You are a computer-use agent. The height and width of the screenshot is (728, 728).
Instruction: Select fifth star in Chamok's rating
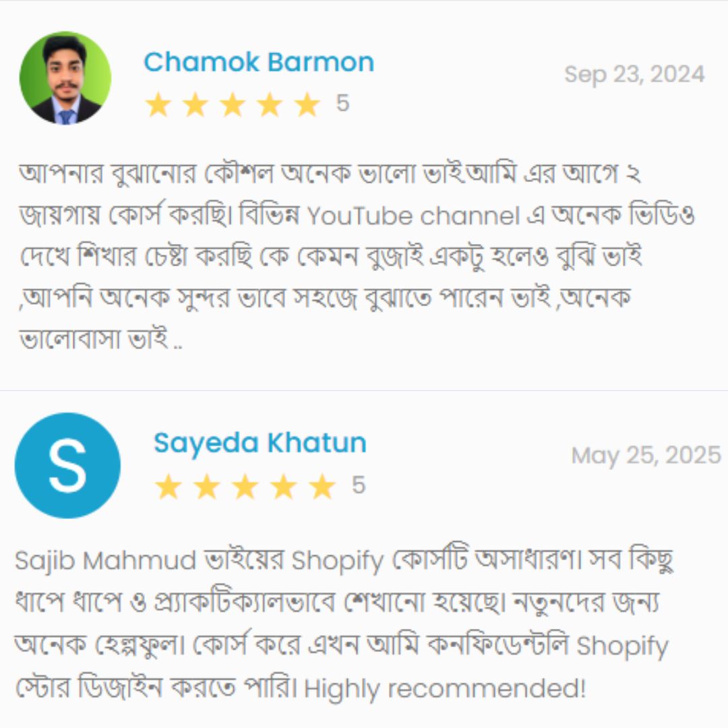point(307,104)
